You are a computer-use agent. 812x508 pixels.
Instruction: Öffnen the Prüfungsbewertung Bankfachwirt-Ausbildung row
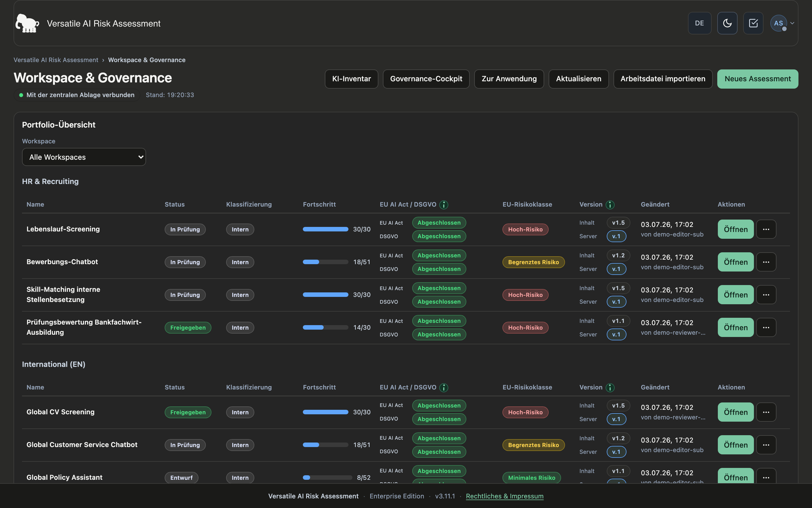736,327
